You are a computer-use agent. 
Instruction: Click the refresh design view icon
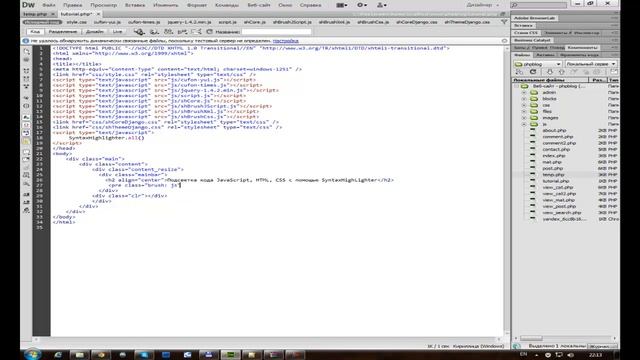209,31
